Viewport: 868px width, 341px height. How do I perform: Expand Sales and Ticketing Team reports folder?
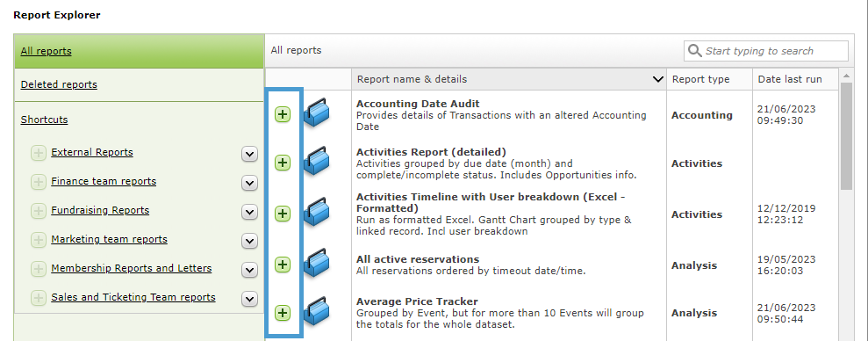coord(39,298)
